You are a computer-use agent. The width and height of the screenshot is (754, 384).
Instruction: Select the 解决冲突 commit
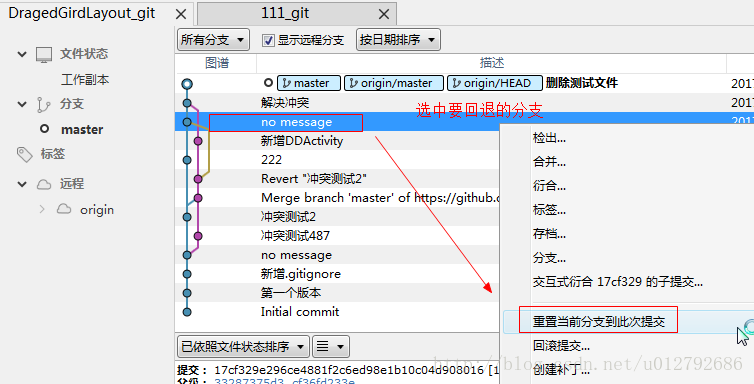click(285, 102)
